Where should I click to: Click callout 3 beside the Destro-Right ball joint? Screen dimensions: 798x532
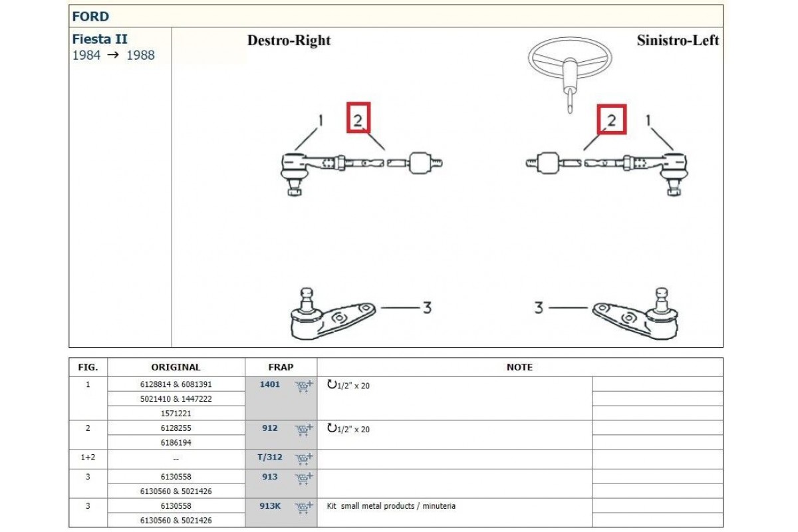(x=427, y=308)
